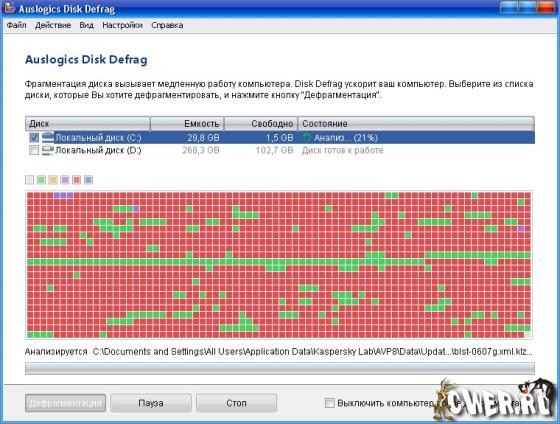Check the Локальный диск (D:) checkbox
The width and height of the screenshot is (560, 424).
click(x=34, y=150)
